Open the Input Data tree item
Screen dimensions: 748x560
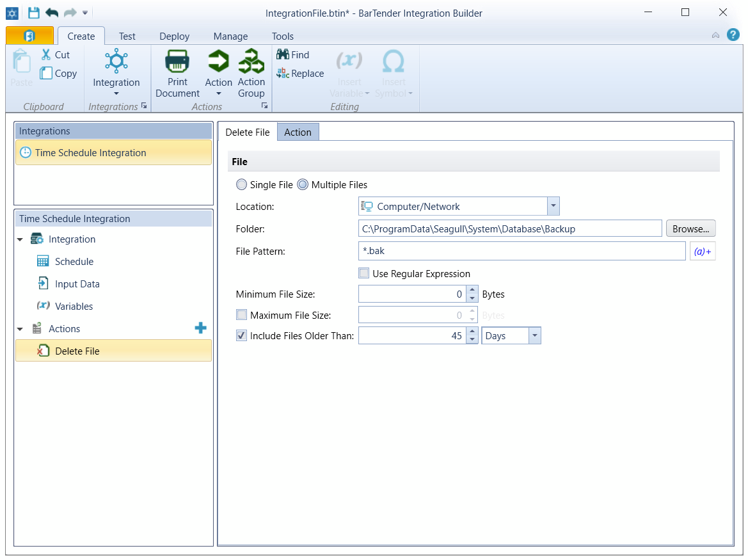[x=77, y=284]
